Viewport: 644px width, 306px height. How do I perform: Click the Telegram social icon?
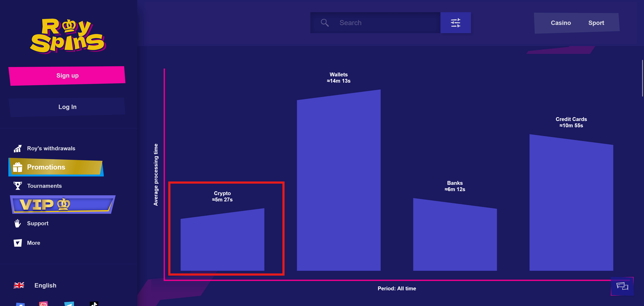[x=69, y=304]
